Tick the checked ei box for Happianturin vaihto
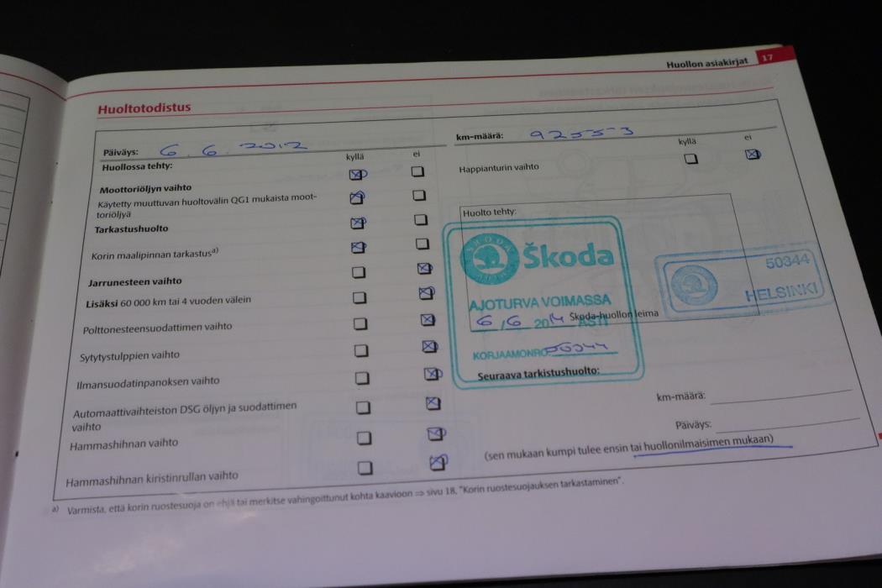The width and height of the screenshot is (882, 588). (x=753, y=155)
